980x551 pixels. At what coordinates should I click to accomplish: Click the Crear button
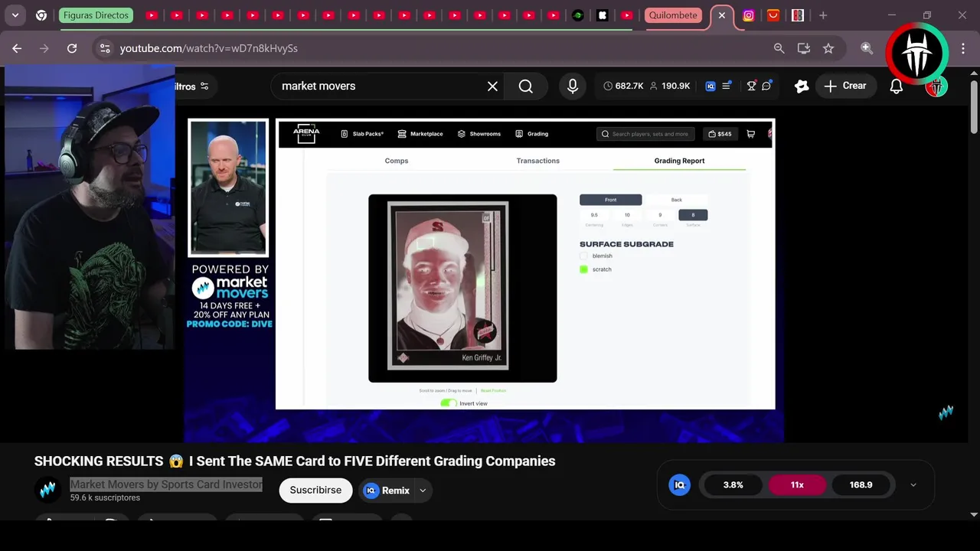tap(845, 86)
